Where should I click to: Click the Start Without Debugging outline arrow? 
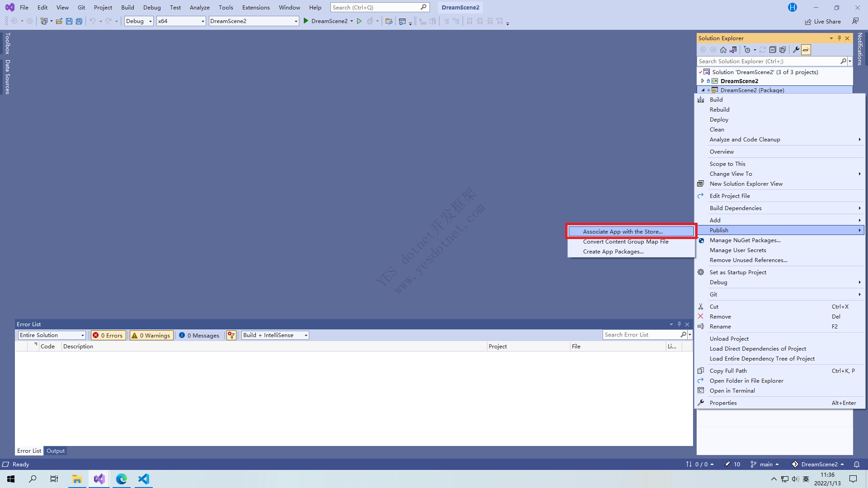pos(359,21)
